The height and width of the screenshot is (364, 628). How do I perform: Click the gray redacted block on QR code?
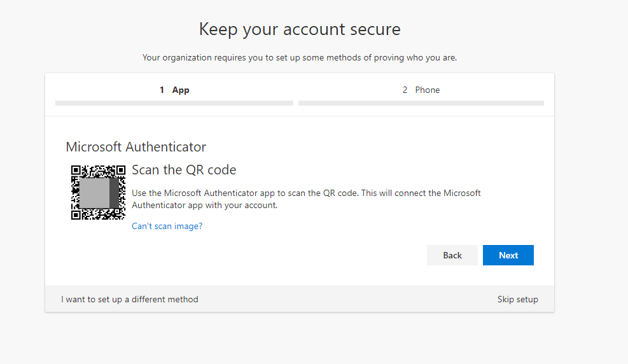[x=99, y=193]
